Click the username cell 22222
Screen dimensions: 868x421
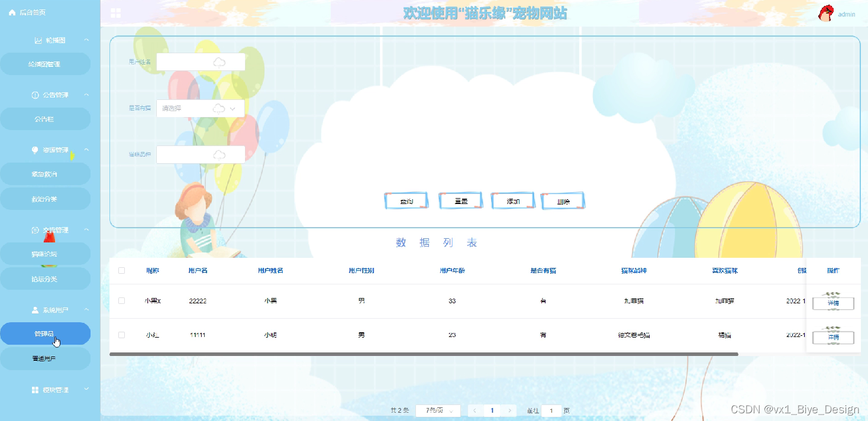point(198,301)
